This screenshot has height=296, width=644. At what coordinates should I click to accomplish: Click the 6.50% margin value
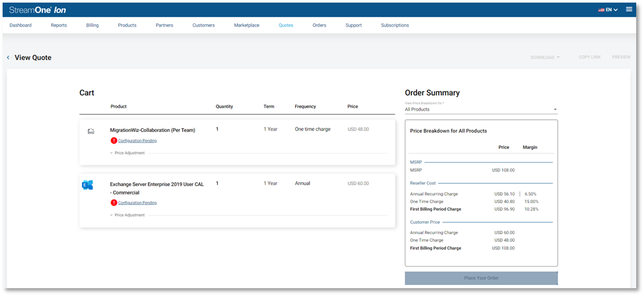(530, 194)
